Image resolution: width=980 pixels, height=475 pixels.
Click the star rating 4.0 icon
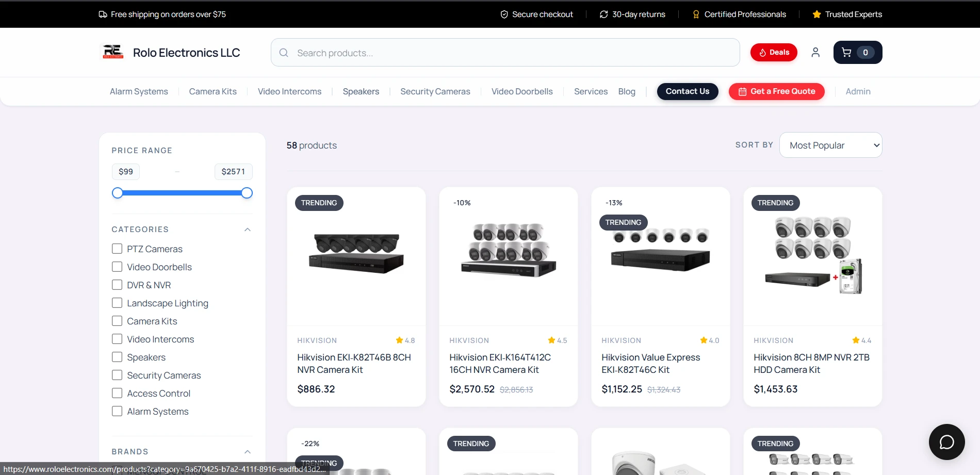[x=704, y=340]
